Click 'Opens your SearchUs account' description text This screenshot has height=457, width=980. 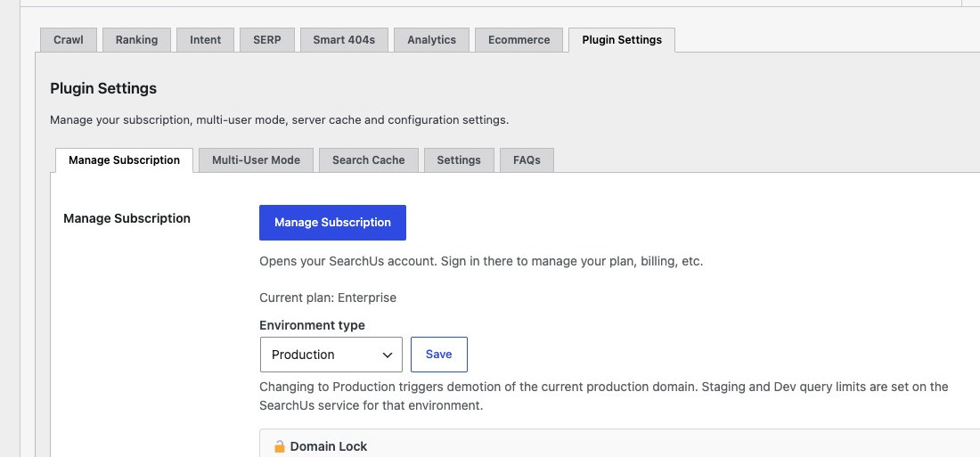click(481, 261)
